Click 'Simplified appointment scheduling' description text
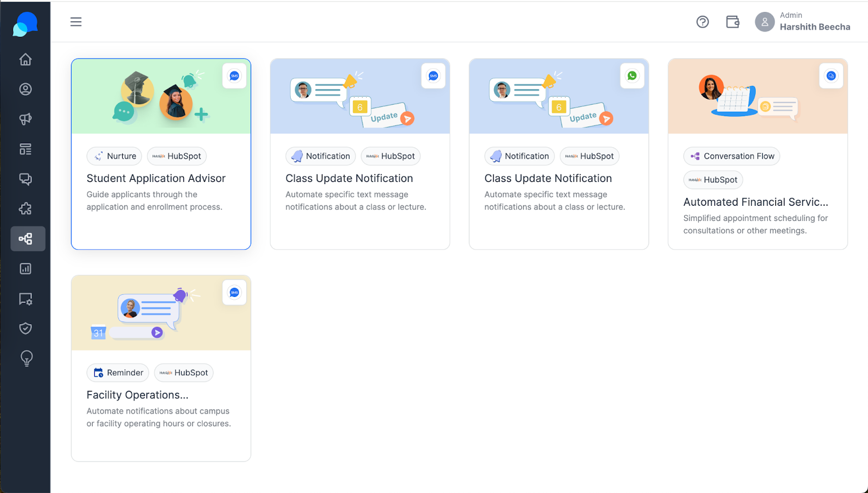This screenshot has width=868, height=493. pos(756,224)
